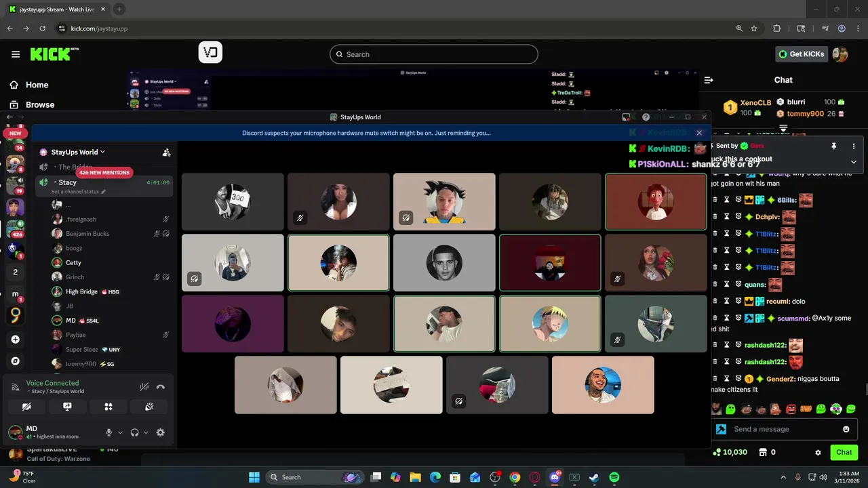This screenshot has width=868, height=488.
Task: Click the Discord inbox icon in title bar
Action: [626, 117]
